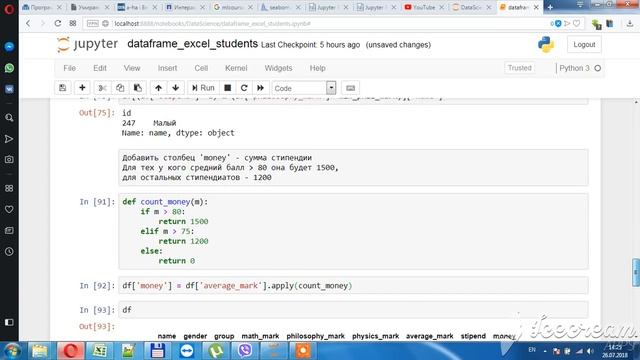The height and width of the screenshot is (360, 640).
Task: Open Viber from the taskbar
Action: coord(244,351)
